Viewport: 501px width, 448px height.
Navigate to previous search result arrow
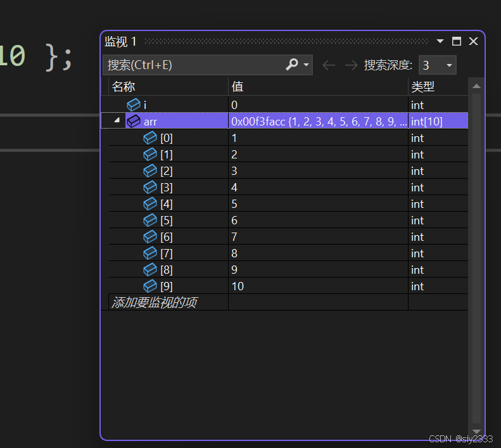point(329,65)
